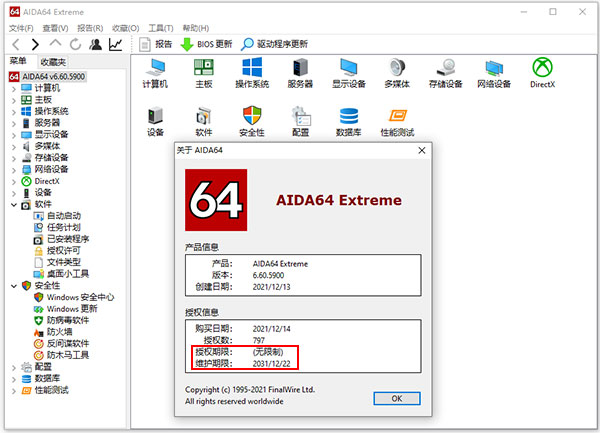Select 防木马工具 in the tree

tap(61, 355)
